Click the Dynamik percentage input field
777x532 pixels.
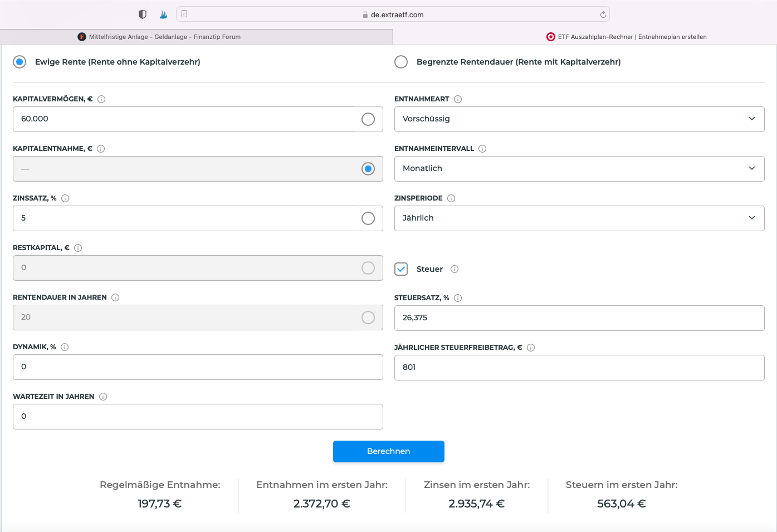(198, 367)
